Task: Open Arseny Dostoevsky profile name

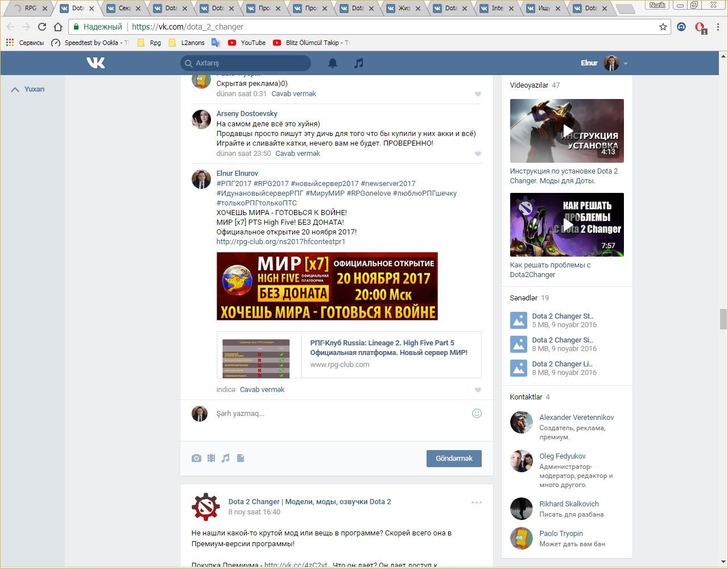Action: tap(247, 114)
